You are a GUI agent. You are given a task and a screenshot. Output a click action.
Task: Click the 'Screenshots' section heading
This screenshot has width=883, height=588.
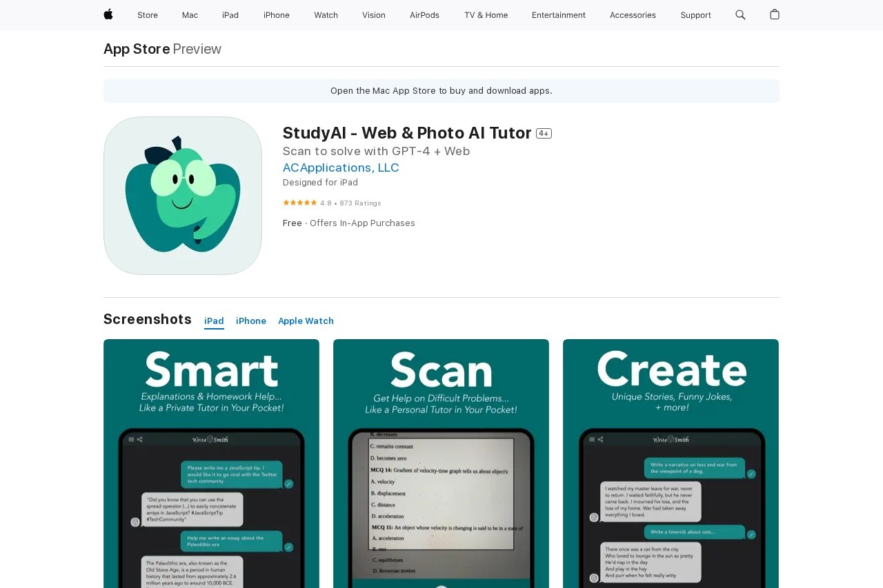click(x=148, y=319)
